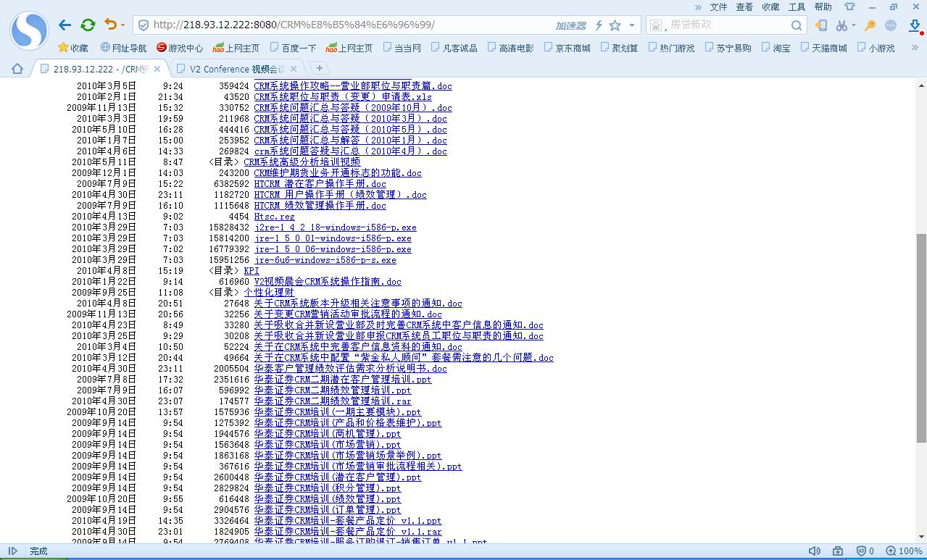Viewport: 927px width, 560px height.
Task: Open the 文件 menu
Action: (718, 7)
